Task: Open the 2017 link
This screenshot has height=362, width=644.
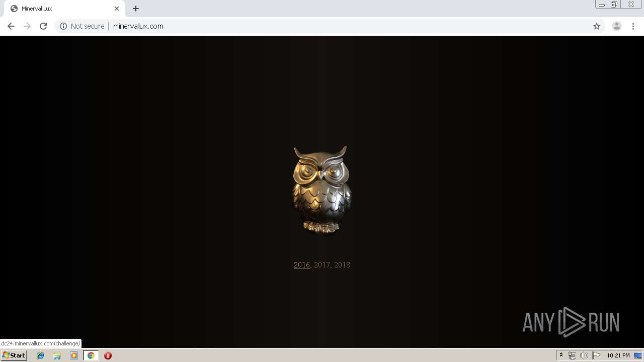Action: [x=322, y=265]
